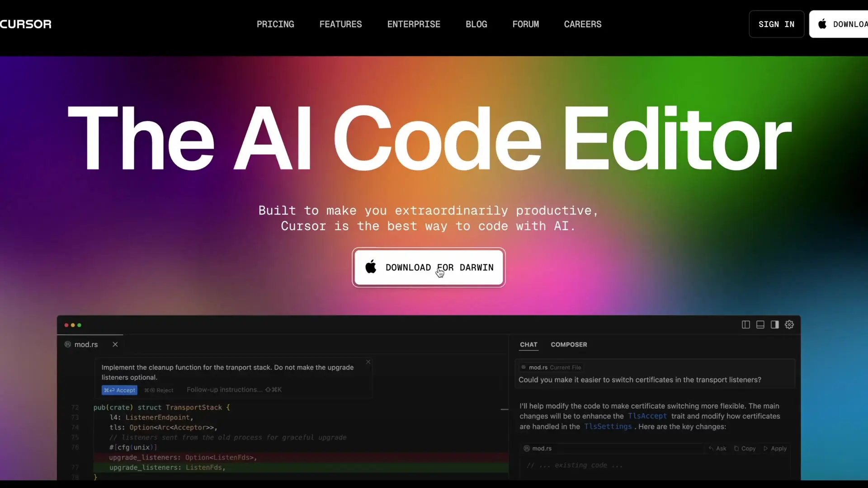Click Apple icon in Download for Darwin button
868x488 pixels.
[x=371, y=267]
